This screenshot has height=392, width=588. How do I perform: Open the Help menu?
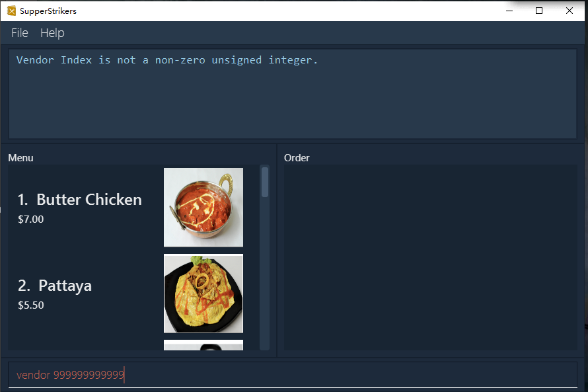coord(52,33)
